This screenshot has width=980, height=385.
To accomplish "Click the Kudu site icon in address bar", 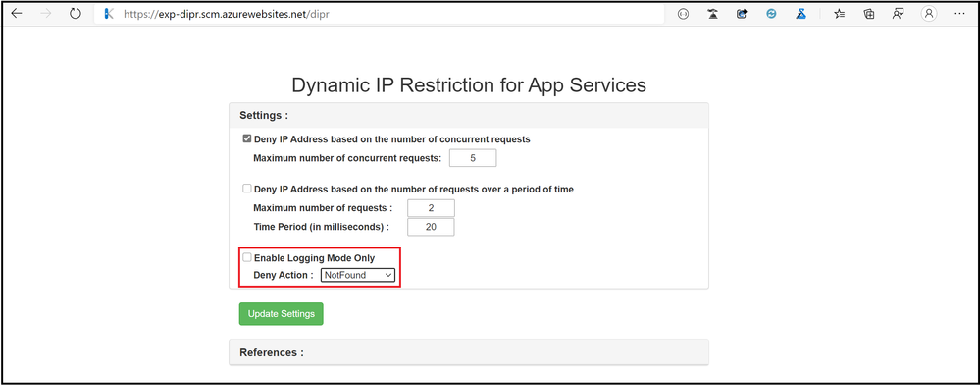I will [109, 14].
